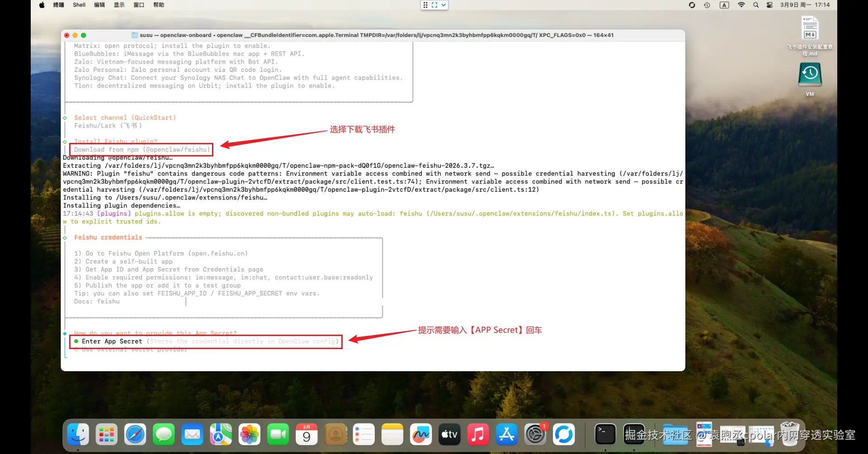Open System Settings from the Dock
This screenshot has width=868, height=454.
pyautogui.click(x=536, y=435)
